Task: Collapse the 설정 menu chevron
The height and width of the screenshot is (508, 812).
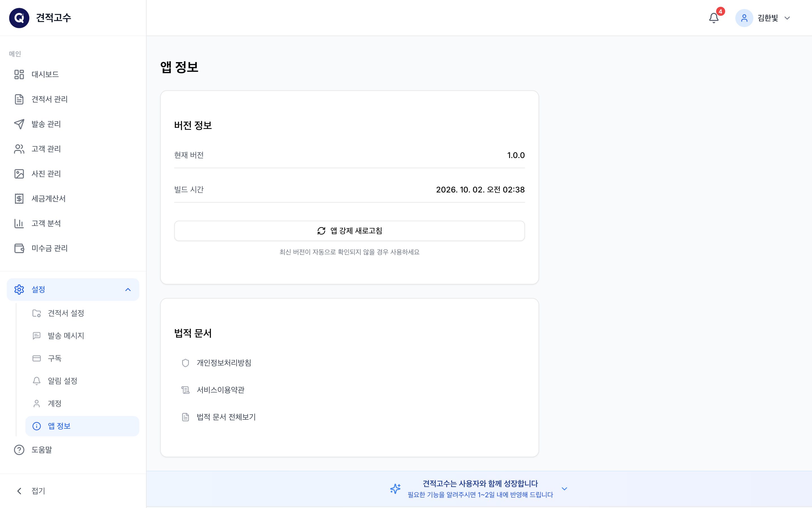Action: pos(128,289)
